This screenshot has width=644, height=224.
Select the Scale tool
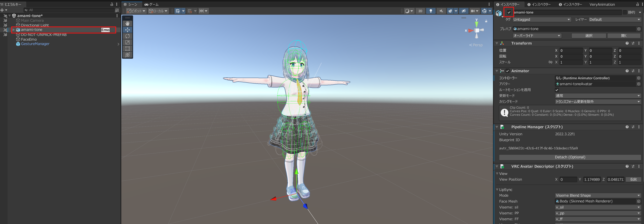tap(128, 42)
